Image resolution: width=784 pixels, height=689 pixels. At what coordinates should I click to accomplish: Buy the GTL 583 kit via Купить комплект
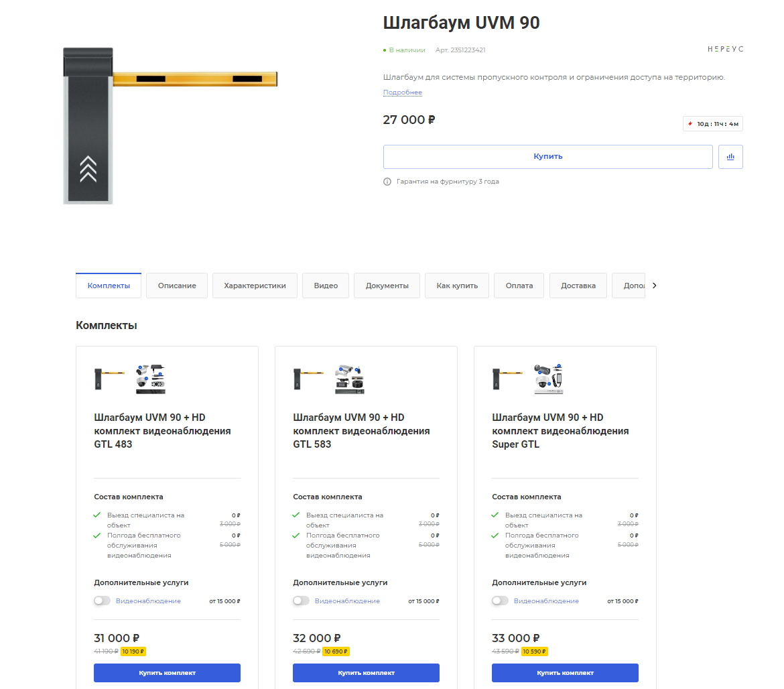click(366, 673)
